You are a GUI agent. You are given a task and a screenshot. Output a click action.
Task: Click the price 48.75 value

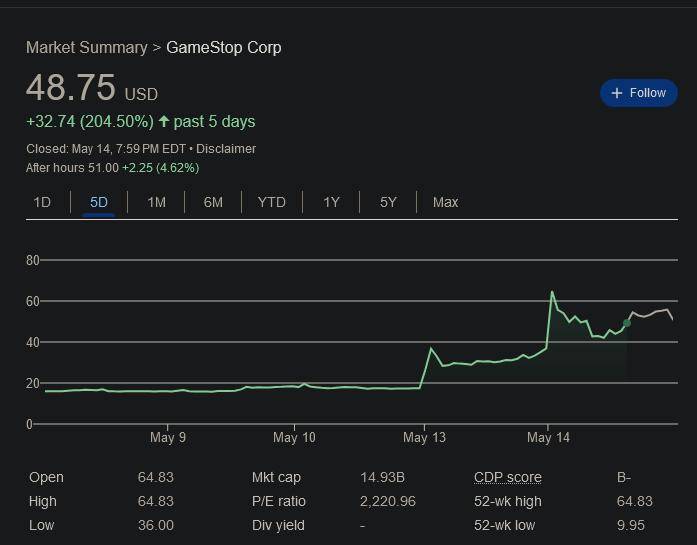(x=71, y=87)
